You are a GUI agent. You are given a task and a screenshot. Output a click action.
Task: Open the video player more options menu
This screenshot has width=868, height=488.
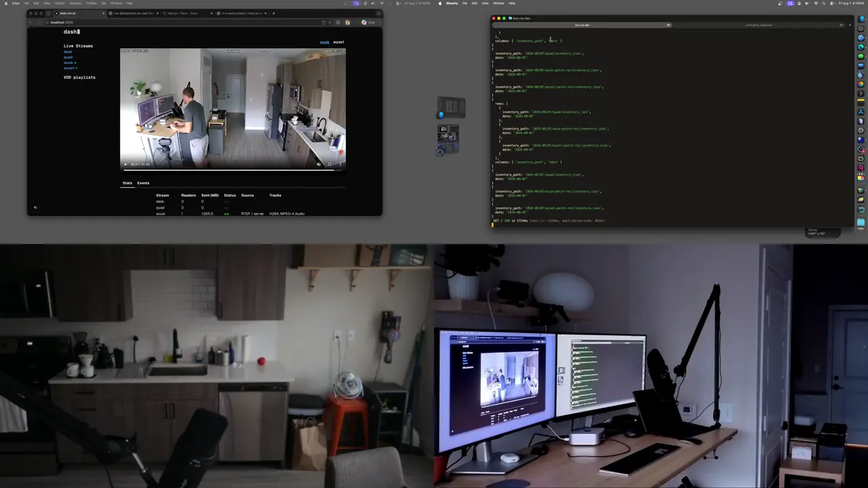pyautogui.click(x=340, y=164)
